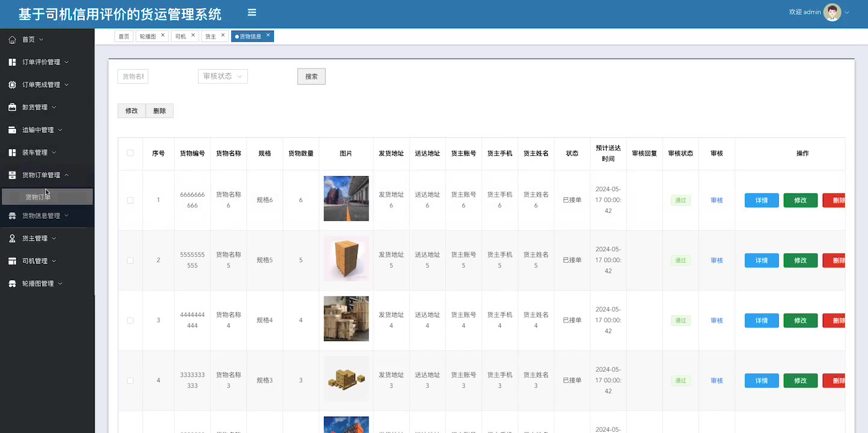The width and height of the screenshot is (868, 433).
Task: Click the admin avatar picture
Action: [x=832, y=13]
